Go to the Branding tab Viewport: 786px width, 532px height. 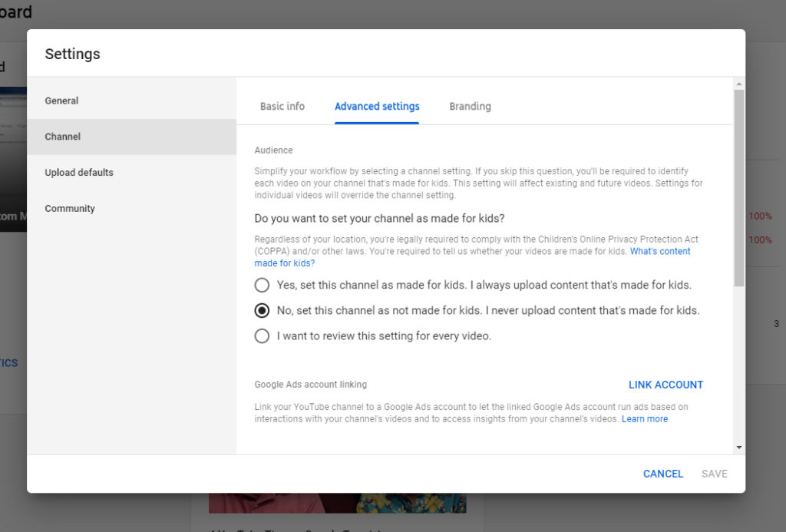470,106
